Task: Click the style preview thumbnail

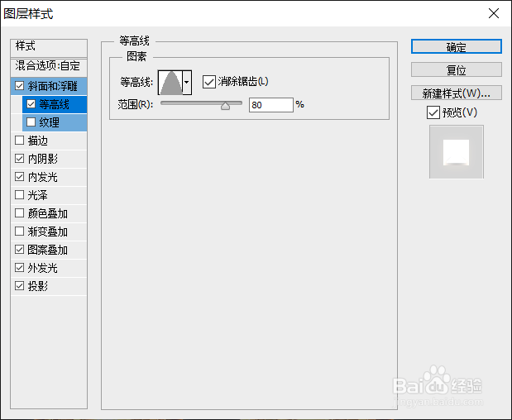Action: point(456,152)
